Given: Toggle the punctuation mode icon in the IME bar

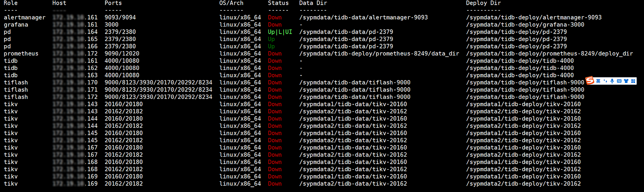Looking at the screenshot, I should [x=605, y=81].
